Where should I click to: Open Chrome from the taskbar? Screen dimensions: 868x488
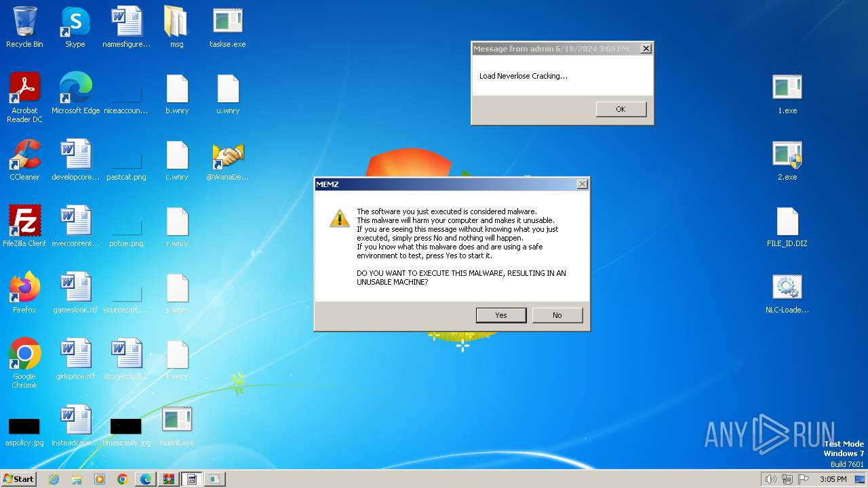pyautogui.click(x=123, y=479)
